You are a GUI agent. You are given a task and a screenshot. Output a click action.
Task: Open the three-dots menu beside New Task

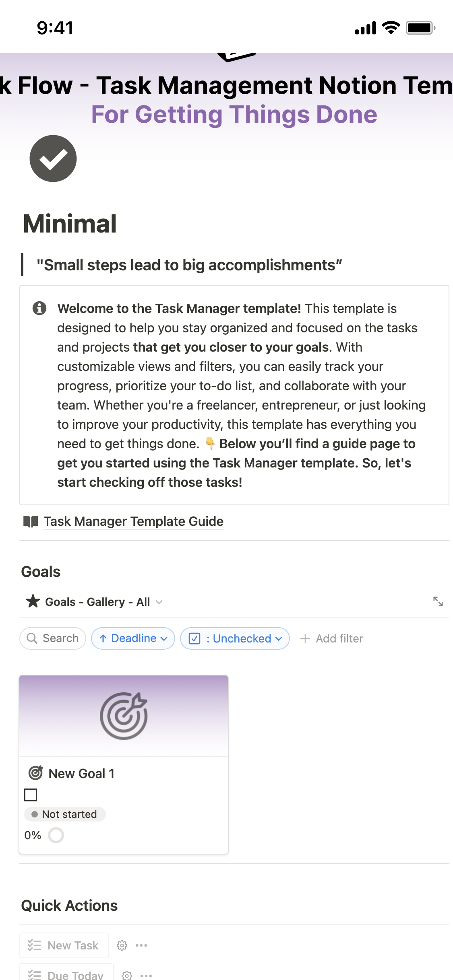pyautogui.click(x=141, y=945)
